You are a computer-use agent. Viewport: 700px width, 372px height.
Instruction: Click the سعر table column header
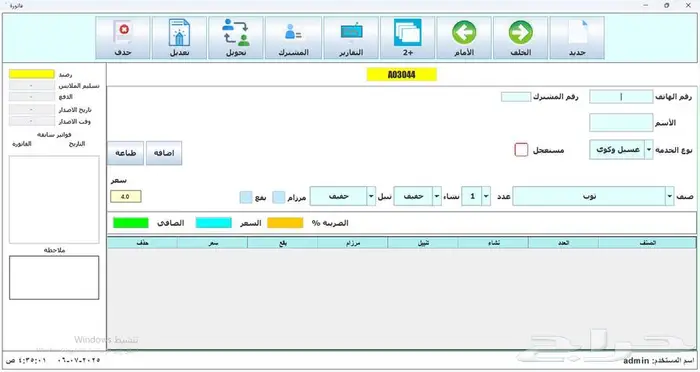(212, 243)
